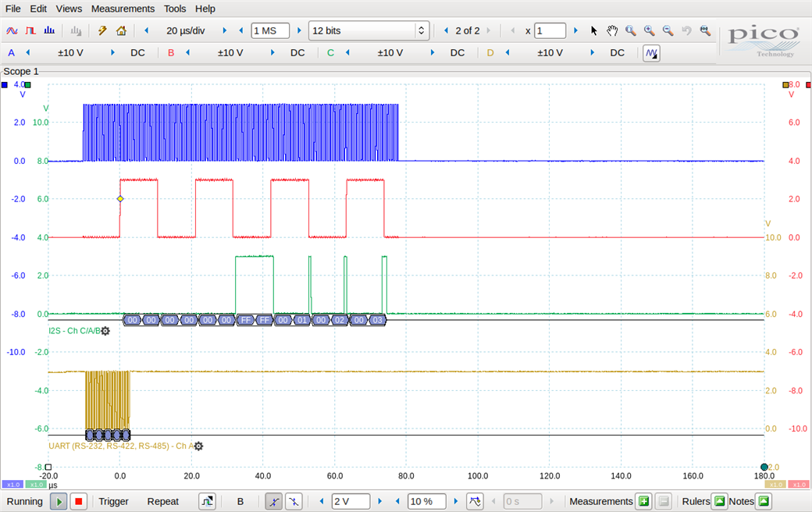Open Channel A options button
Screen dimensions: 812x512
click(x=12, y=53)
